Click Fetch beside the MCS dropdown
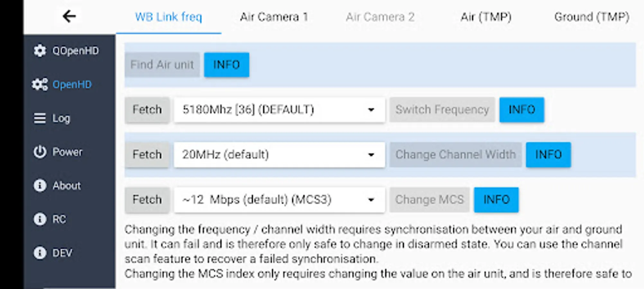Viewport: 644px width, 289px height. coord(147,200)
